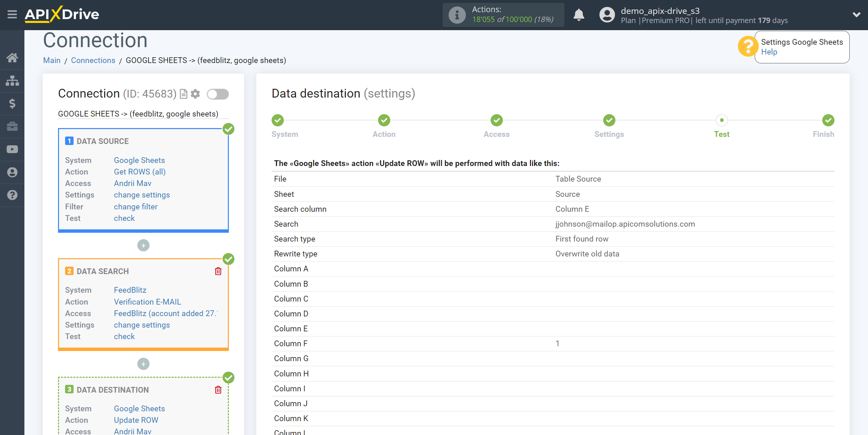Select the Table Source file value

(x=578, y=179)
